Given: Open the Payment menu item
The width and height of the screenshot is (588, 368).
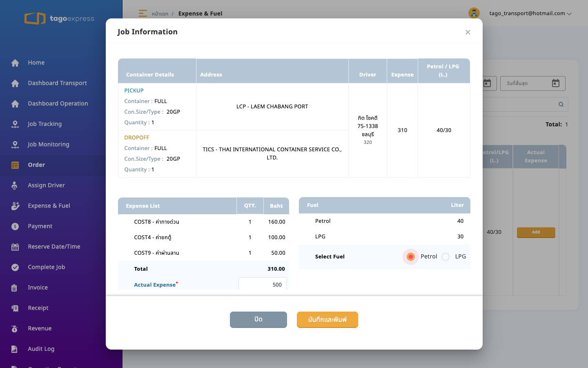Looking at the screenshot, I should coord(40,226).
